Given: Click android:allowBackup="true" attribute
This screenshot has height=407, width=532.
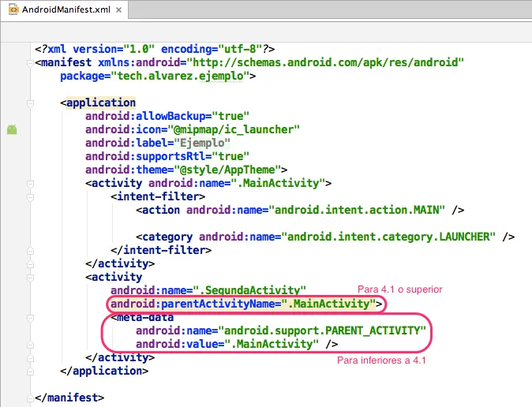Looking at the screenshot, I should point(167,116).
